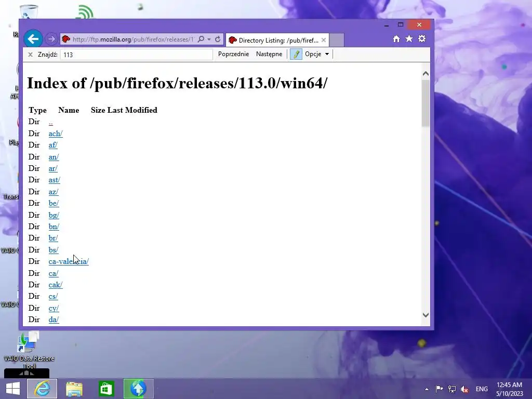Toggle the highlight matches pencil button
Screen dimensions: 532x399
[296, 54]
